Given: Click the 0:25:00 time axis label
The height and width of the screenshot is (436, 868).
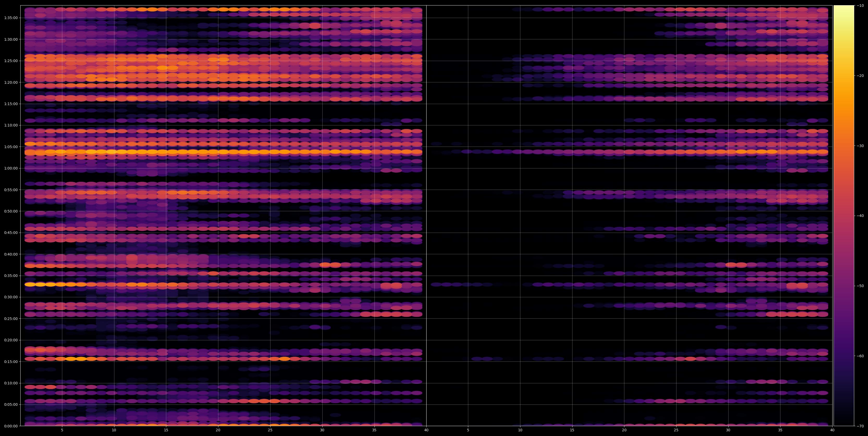Looking at the screenshot, I should (11, 319).
